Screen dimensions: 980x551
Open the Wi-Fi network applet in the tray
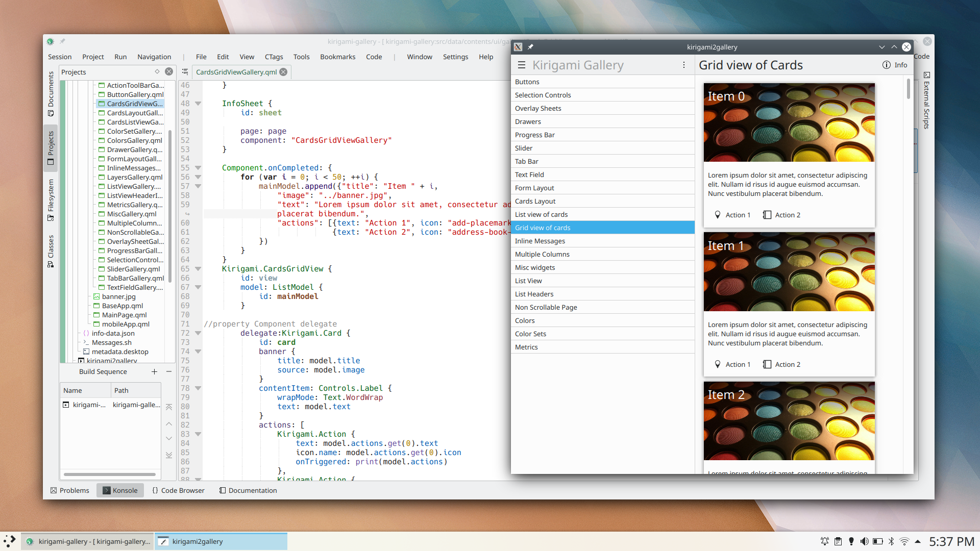click(x=904, y=541)
